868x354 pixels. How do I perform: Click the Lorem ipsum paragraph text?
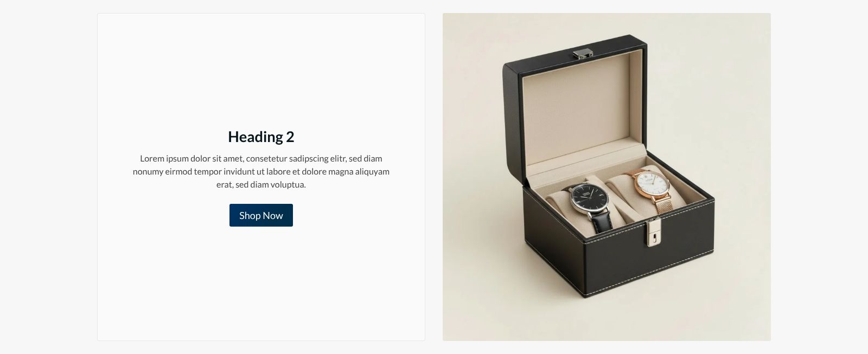click(x=261, y=171)
